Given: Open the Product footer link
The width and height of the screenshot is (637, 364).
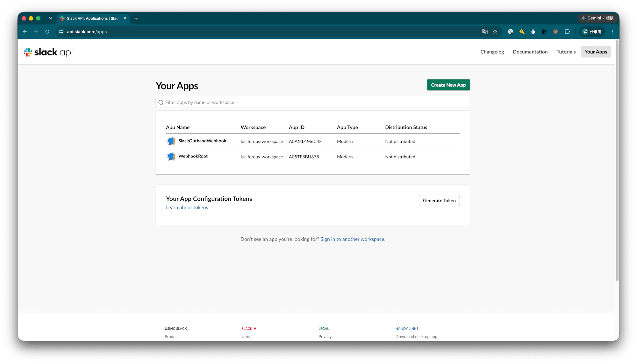Looking at the screenshot, I should point(172,337).
